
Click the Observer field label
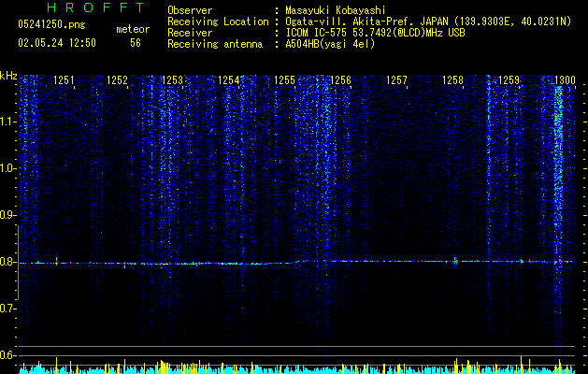(190, 10)
